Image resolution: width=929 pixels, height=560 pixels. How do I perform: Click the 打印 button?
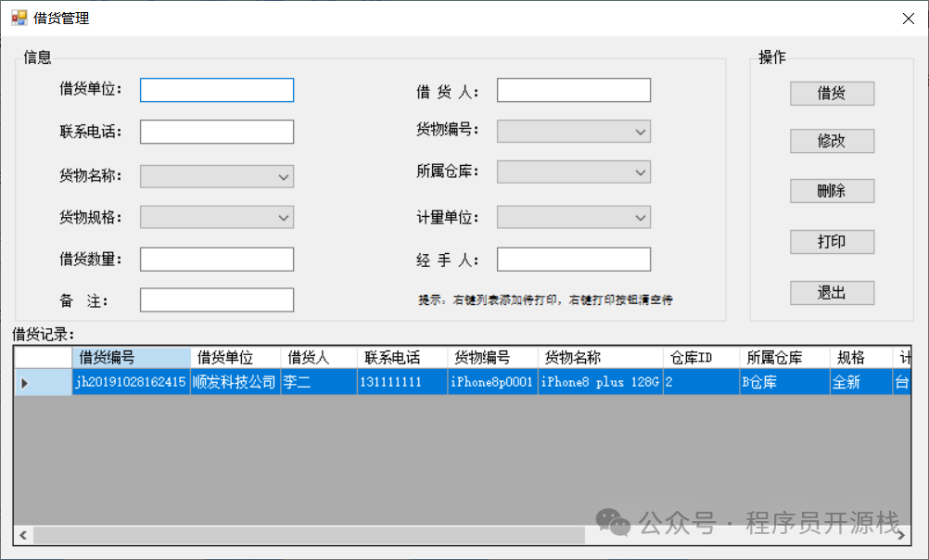pyautogui.click(x=832, y=241)
